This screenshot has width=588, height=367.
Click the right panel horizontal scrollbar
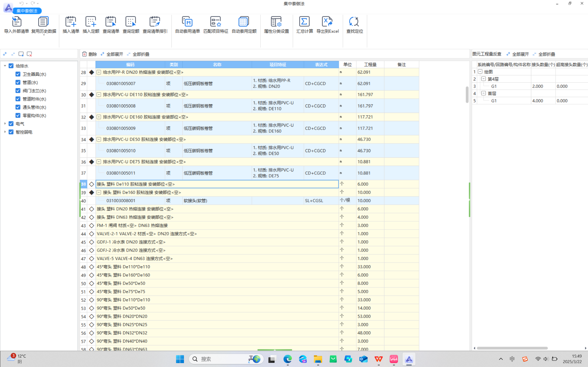[x=512, y=348]
